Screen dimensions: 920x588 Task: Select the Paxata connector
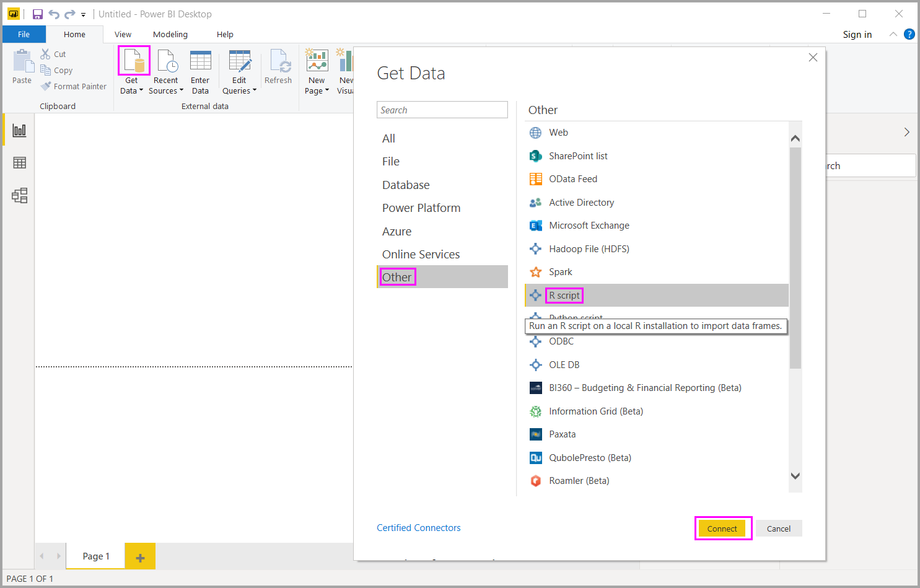pos(657,434)
